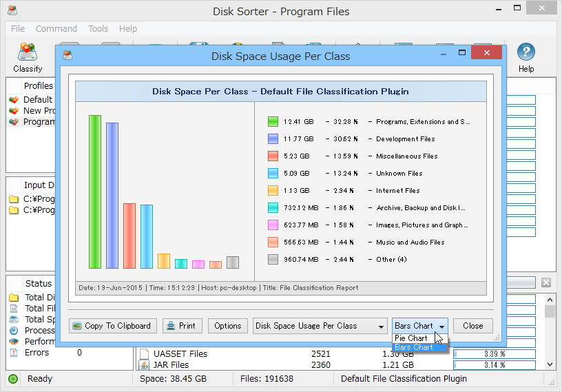The image size is (562, 392).
Task: Click the tall green bar in chart
Action: tap(95, 192)
